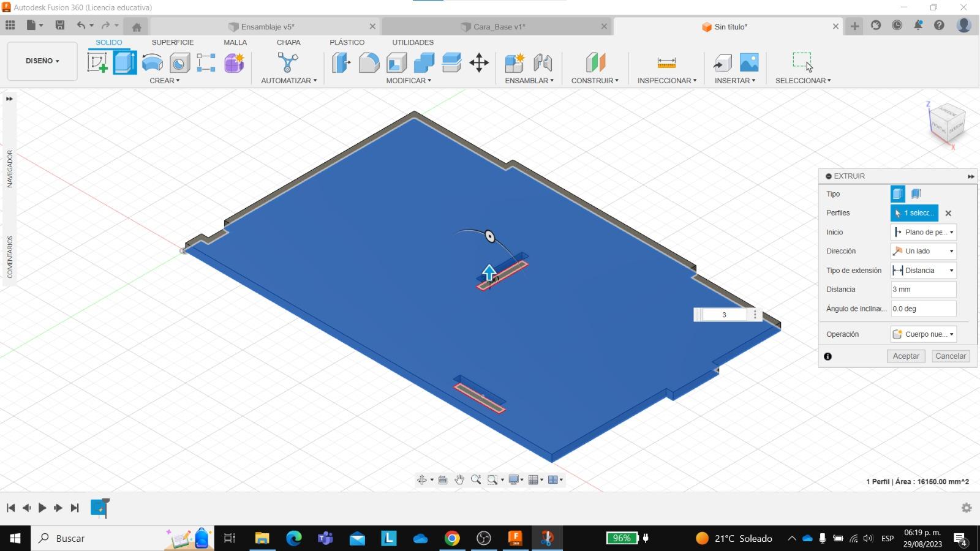Open the Operación dropdown
Screen dimensions: 980x551
point(924,334)
